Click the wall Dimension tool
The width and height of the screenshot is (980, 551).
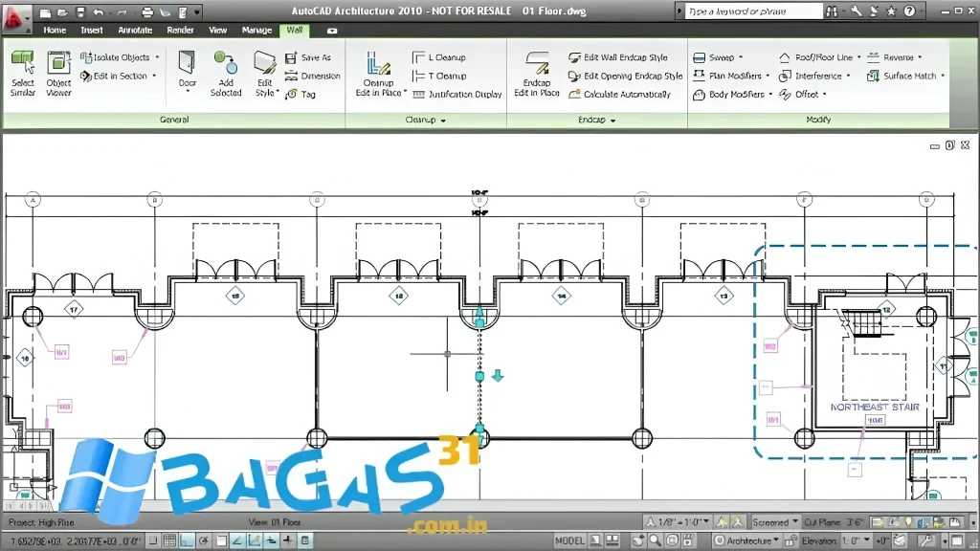[x=313, y=77]
